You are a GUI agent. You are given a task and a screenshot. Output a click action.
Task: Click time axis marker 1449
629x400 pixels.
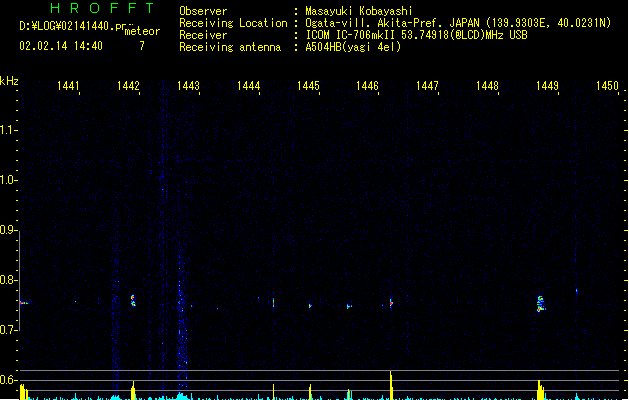547,86
